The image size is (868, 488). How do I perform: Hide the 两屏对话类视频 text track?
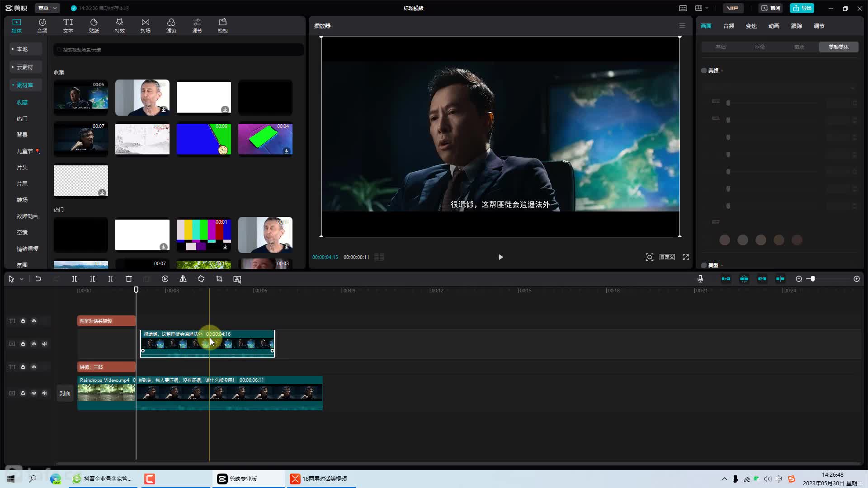(34, 321)
